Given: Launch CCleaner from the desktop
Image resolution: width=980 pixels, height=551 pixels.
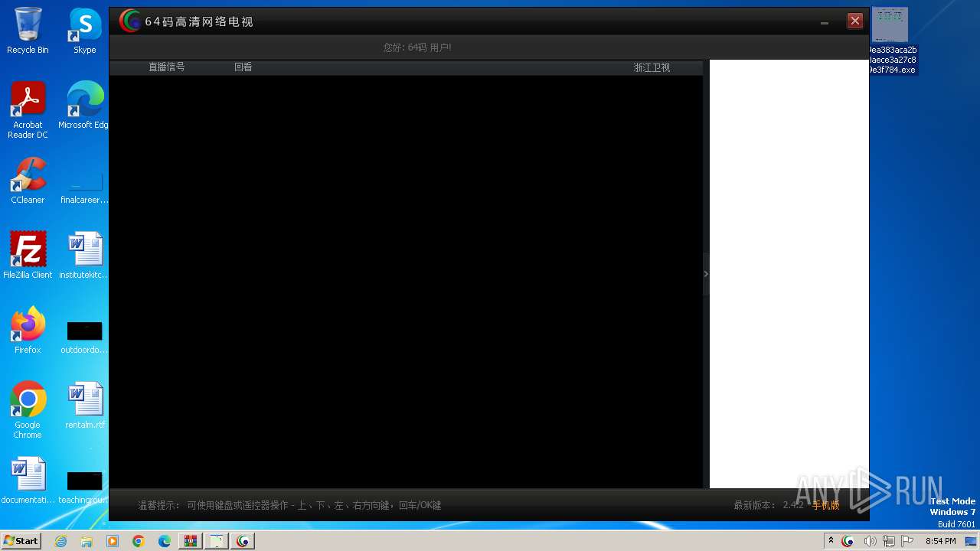Looking at the screenshot, I should (x=28, y=180).
